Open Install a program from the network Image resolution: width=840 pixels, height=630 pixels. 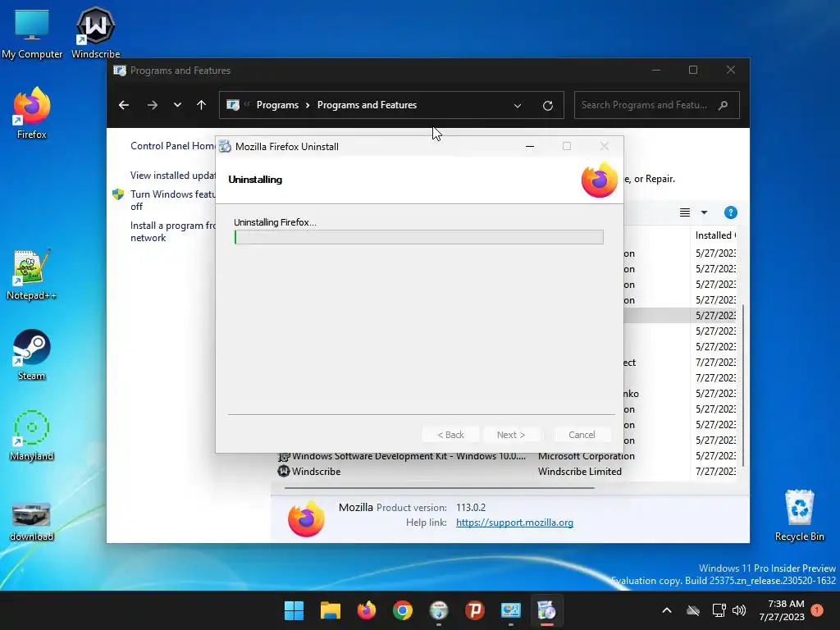pos(172,231)
